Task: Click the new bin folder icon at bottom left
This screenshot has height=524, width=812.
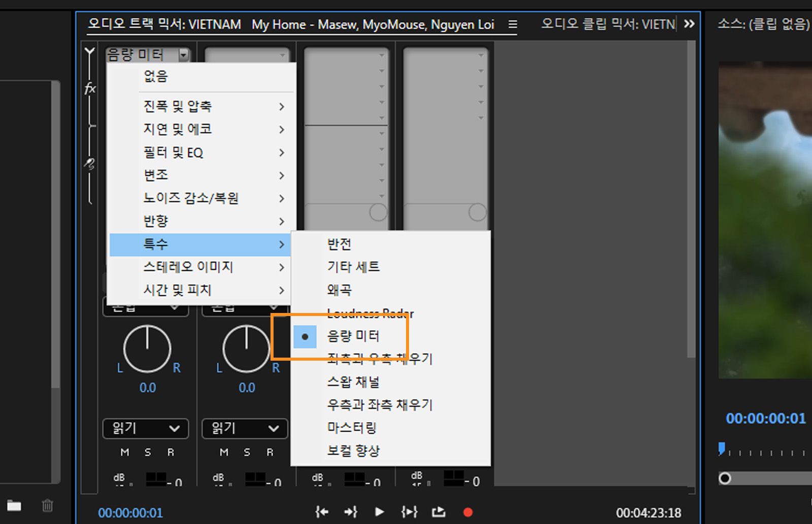Action: (14, 505)
